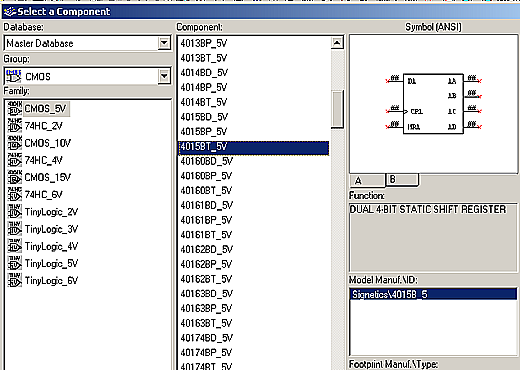The image size is (520, 370).
Task: Open the Group dropdown arrow
Action: (164, 76)
